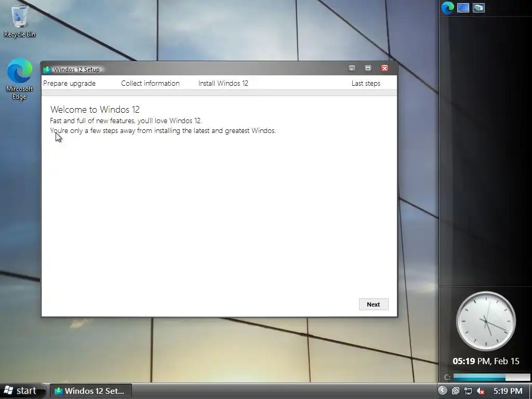532x399 pixels.
Task: Click the 'only a few steps away' sentence
Action: pyautogui.click(x=163, y=130)
